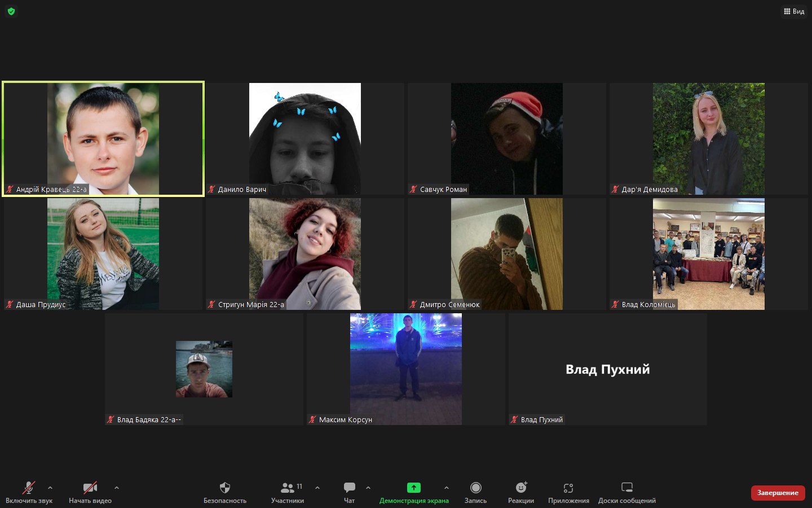Expand the arrow beside Чат
The width and height of the screenshot is (812, 508).
(368, 488)
